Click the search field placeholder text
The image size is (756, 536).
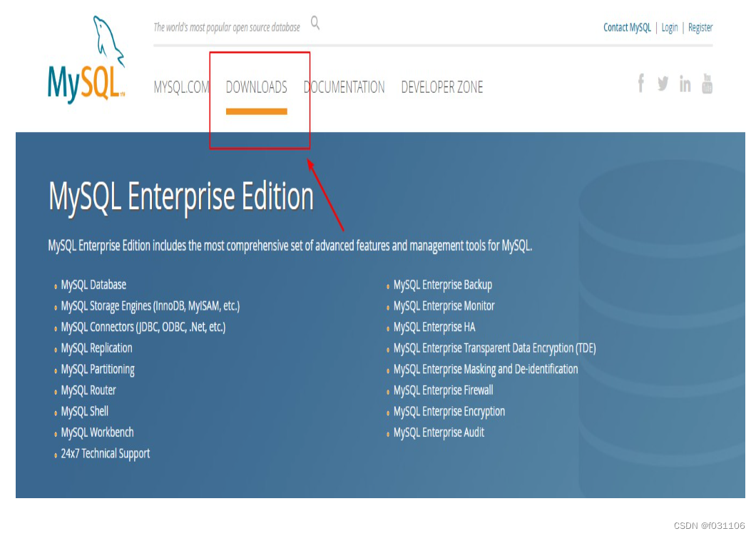[x=227, y=28]
